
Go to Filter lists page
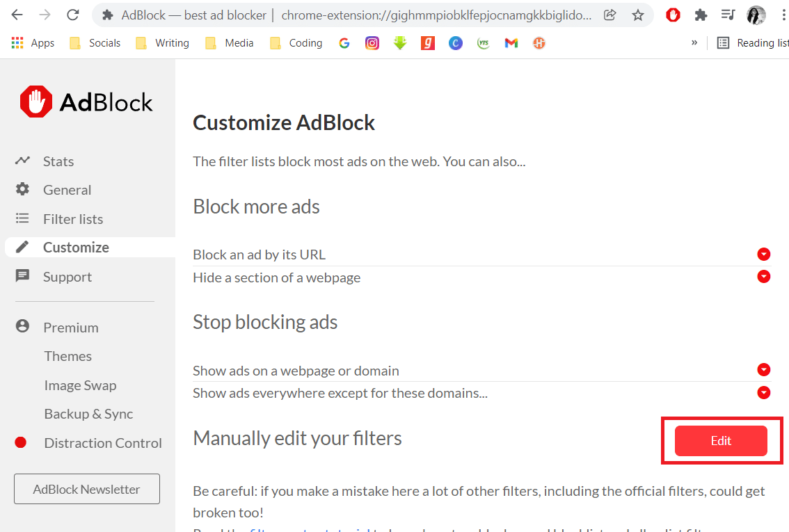tap(73, 219)
